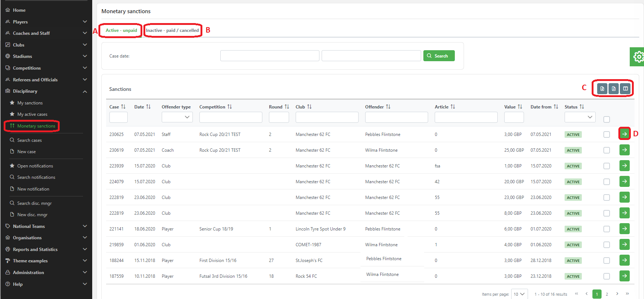Viewport: 644px width, 299px height.
Task: Change items per page dropdown
Action: point(519,294)
